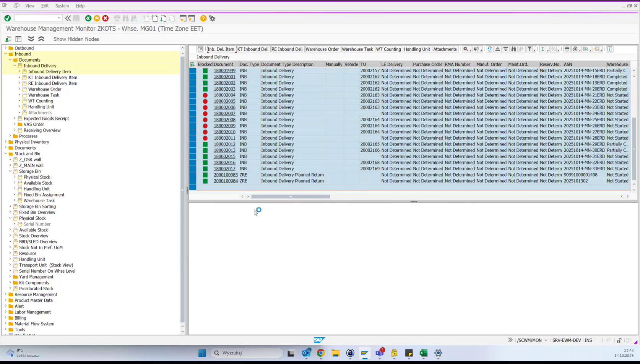Image resolution: width=640 pixels, height=364 pixels.
Task: Open layout settings with the gear icon
Action: pos(466,49)
